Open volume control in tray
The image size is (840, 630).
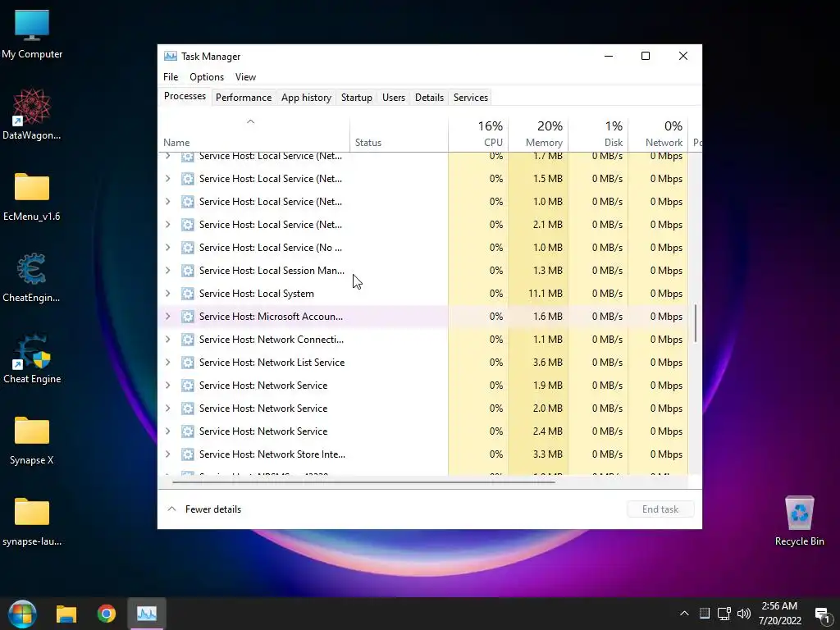[743, 614]
